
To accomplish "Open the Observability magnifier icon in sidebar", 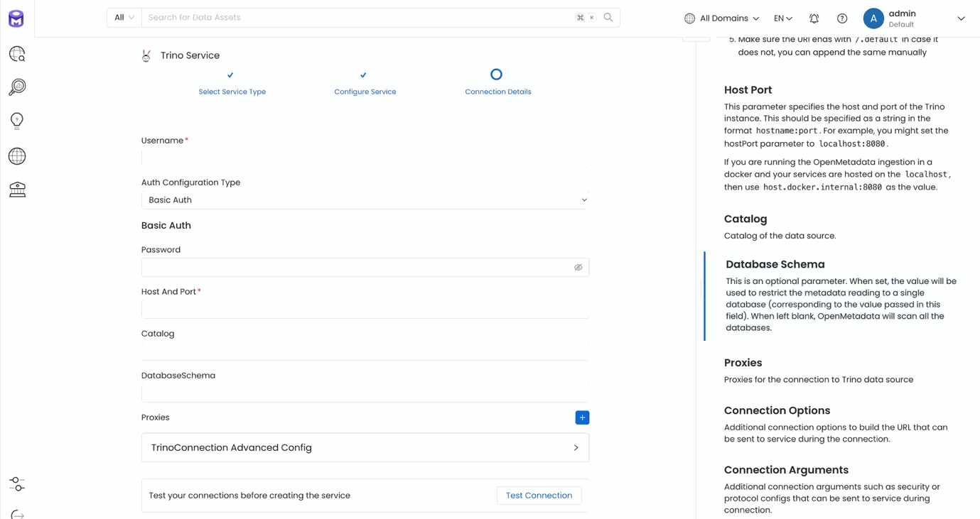I will click(x=17, y=87).
